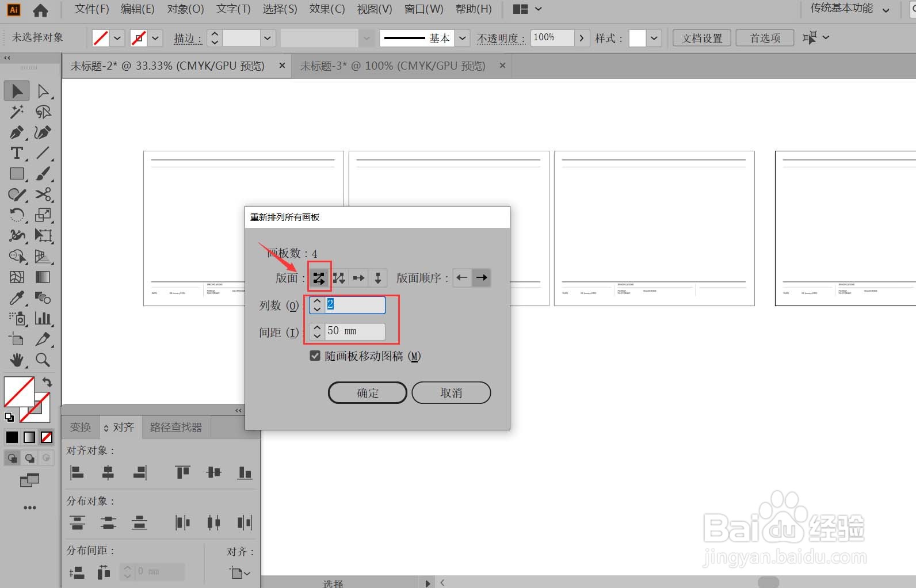This screenshot has width=916, height=588.
Task: Select the black Color mode swatch
Action: pos(12,437)
